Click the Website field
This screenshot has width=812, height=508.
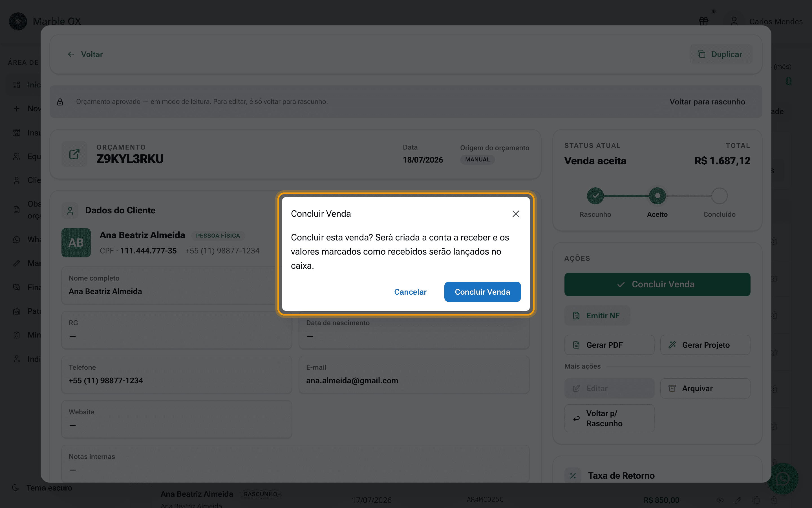[177, 419]
